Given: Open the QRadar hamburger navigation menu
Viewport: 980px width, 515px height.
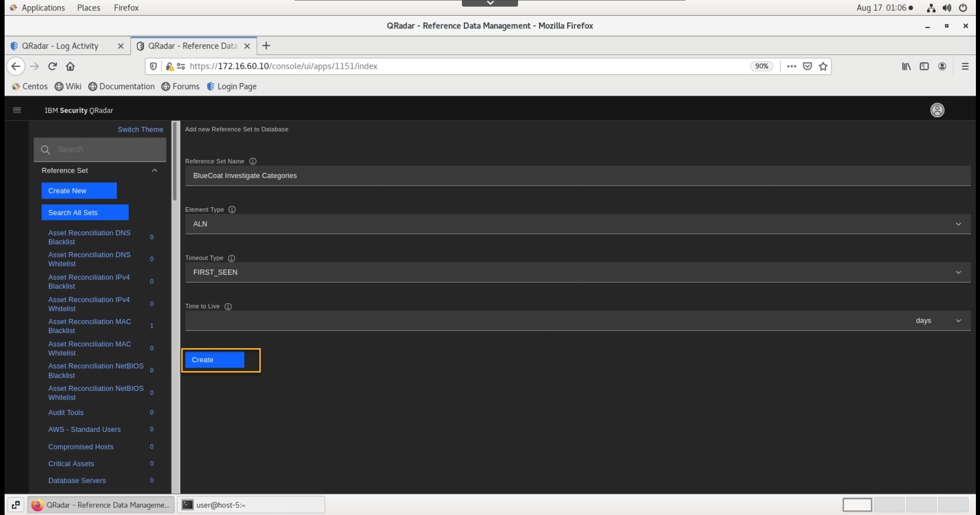Looking at the screenshot, I should coord(17,110).
